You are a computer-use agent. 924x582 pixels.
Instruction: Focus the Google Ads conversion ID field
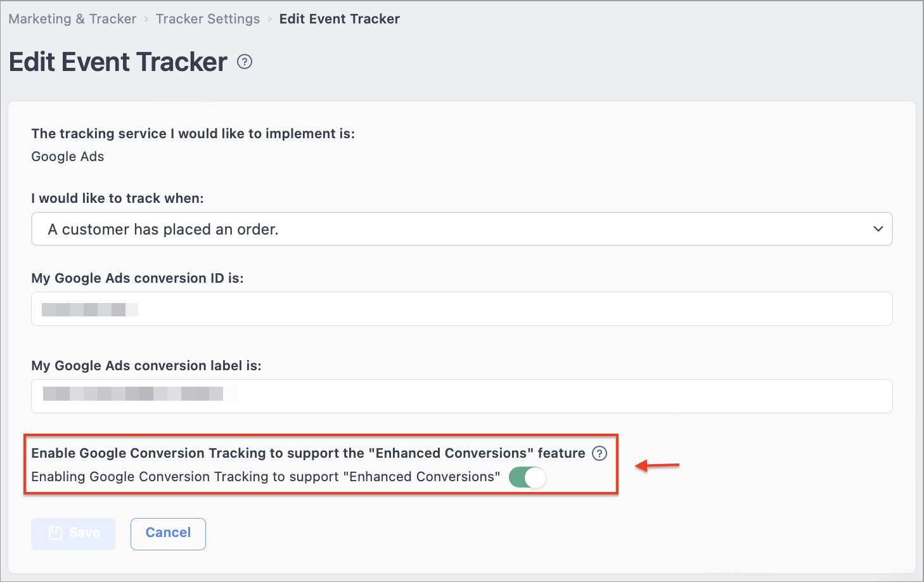point(462,309)
